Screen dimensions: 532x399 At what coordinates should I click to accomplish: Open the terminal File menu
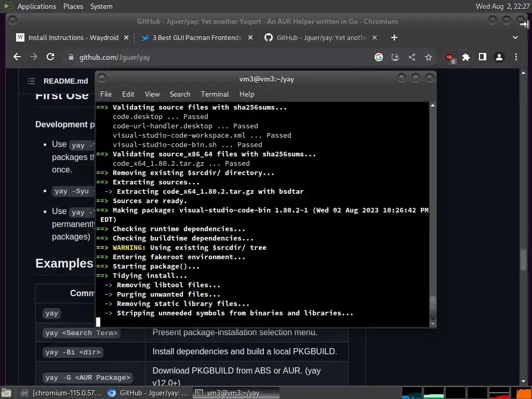tap(106, 94)
